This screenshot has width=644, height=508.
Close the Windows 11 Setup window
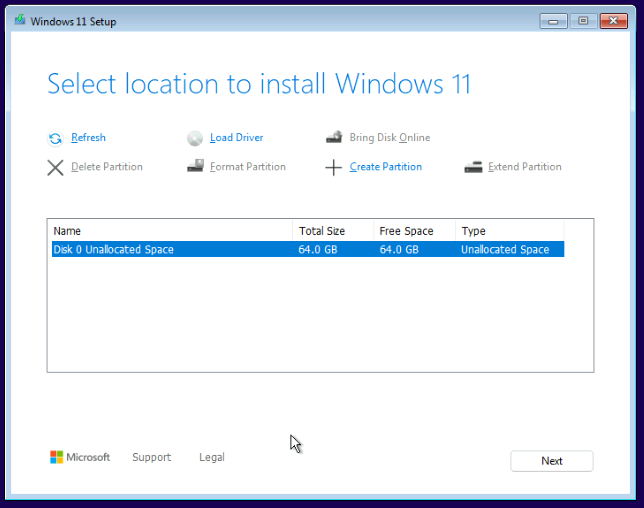pos(614,21)
